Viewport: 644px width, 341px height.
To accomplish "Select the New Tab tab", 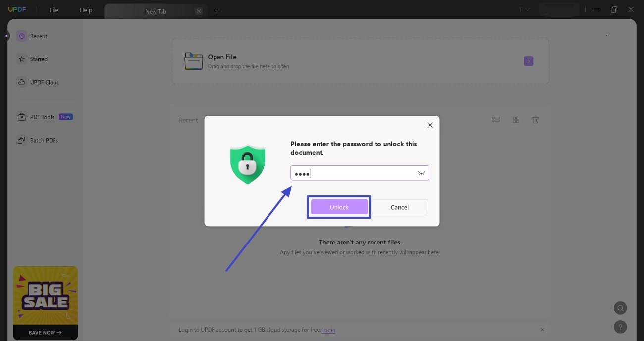I will (156, 11).
